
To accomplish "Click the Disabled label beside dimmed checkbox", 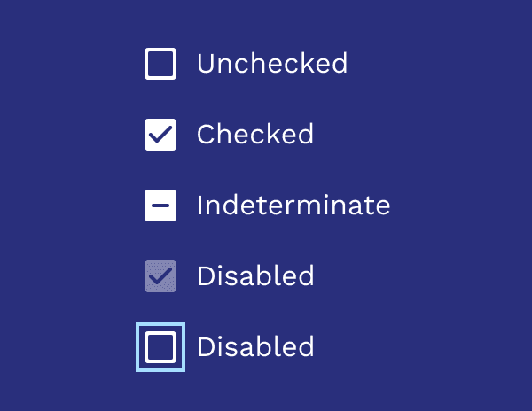I will tap(255, 276).
